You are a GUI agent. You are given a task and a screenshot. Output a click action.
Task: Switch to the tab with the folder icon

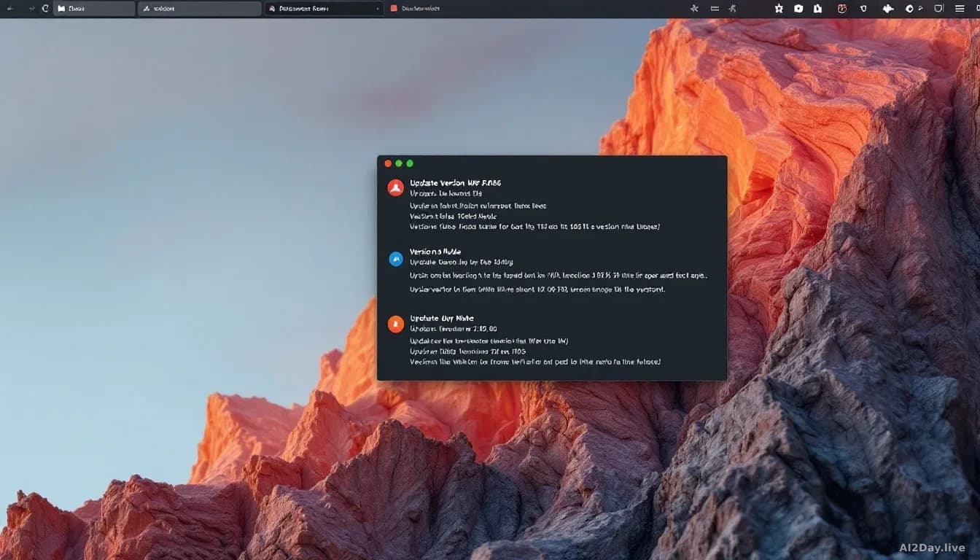click(94, 9)
